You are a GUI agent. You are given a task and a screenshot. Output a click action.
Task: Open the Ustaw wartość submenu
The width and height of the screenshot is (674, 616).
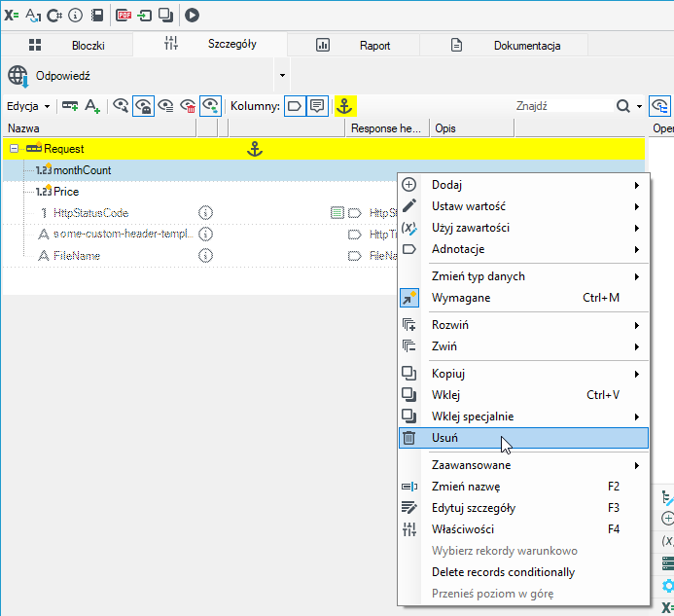coord(523,206)
